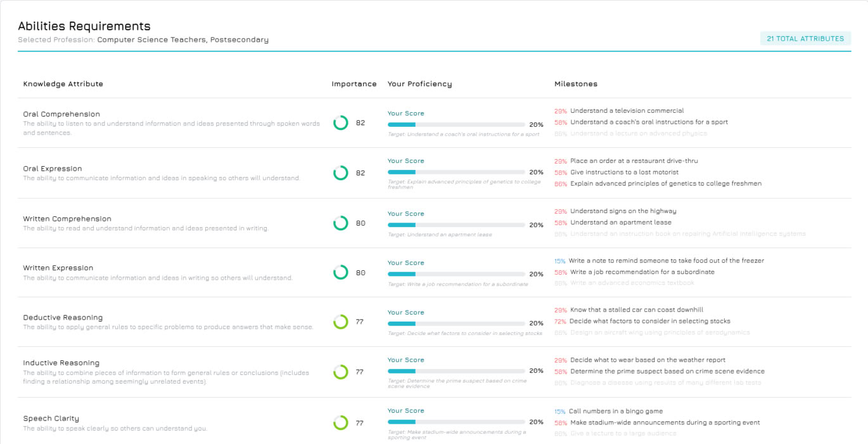The height and width of the screenshot is (444, 868).
Task: Select the Written Comprehension importance ring
Action: tap(341, 223)
